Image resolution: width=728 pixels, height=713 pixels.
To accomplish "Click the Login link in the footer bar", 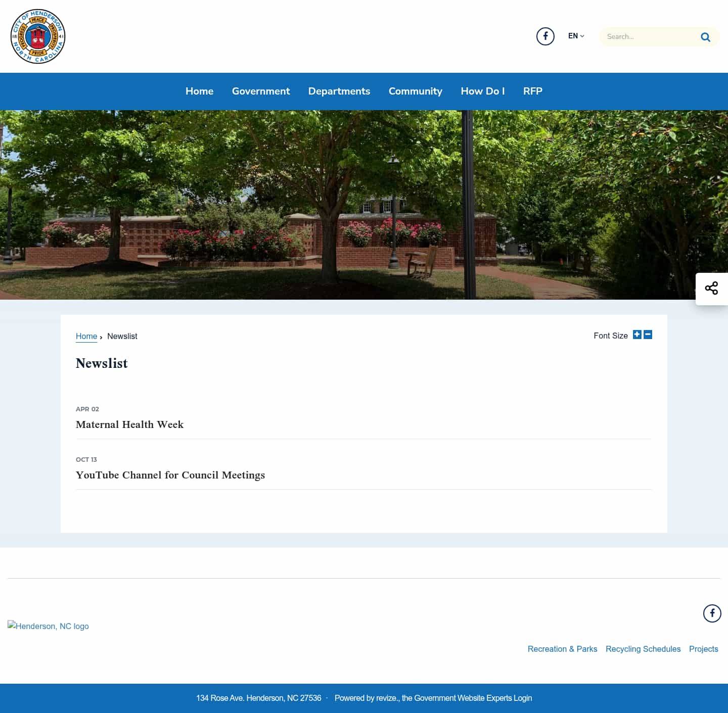I will (x=523, y=698).
